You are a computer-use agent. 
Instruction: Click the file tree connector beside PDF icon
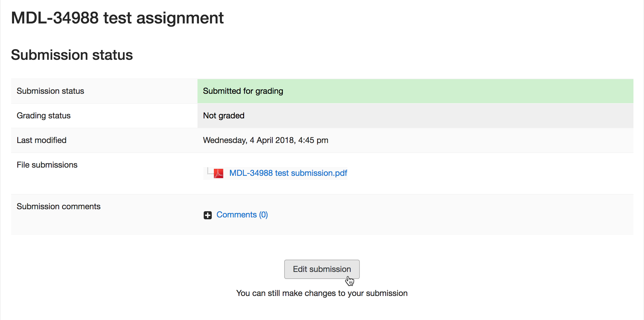click(210, 171)
